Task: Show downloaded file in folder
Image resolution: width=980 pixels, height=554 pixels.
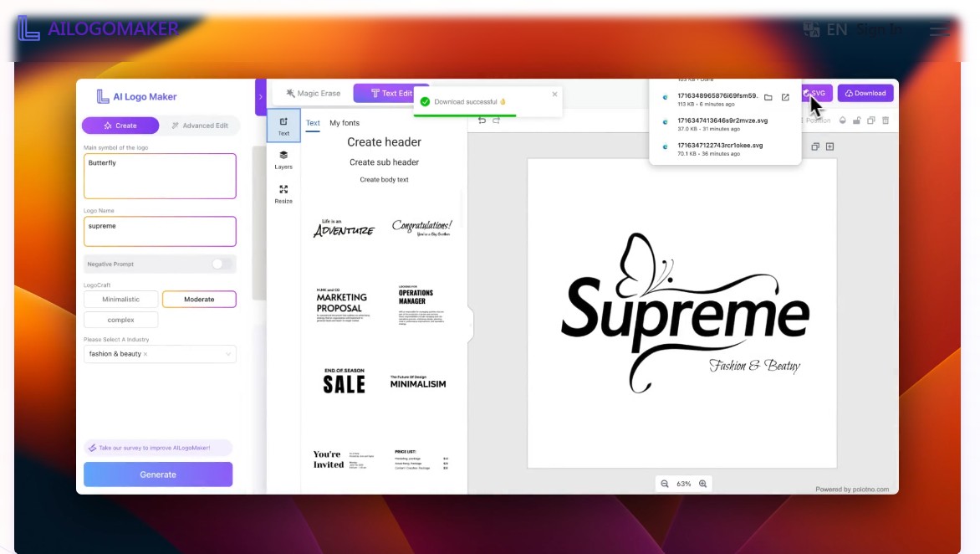Action: [x=768, y=97]
